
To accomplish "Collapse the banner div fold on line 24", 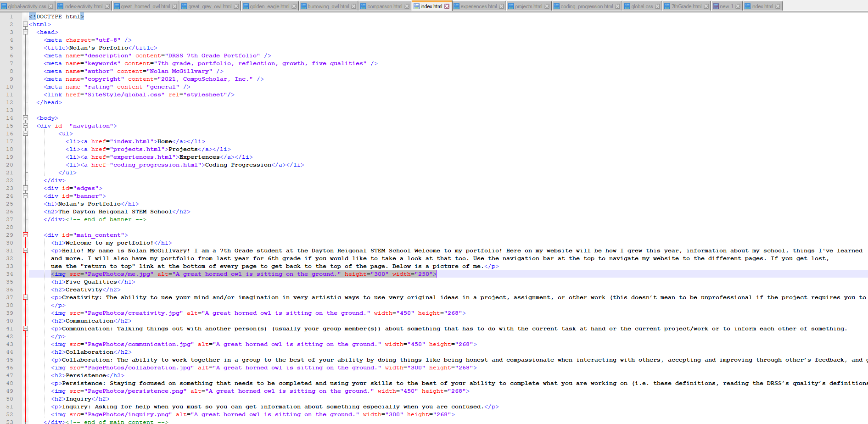I will (x=26, y=196).
